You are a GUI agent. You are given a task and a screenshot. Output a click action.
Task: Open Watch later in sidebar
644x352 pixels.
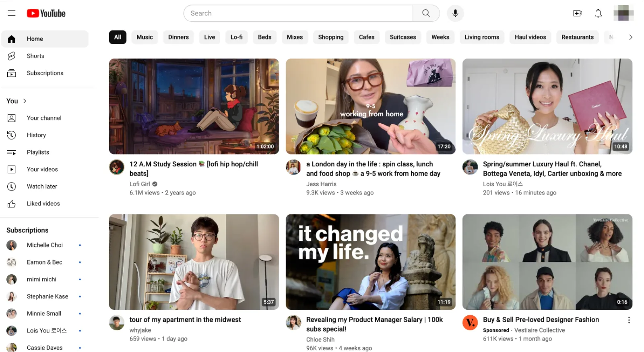tap(42, 186)
